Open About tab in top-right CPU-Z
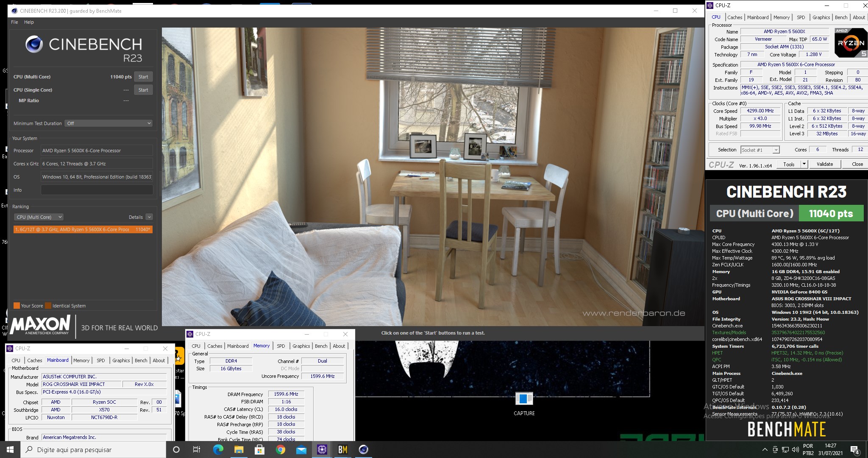 859,17
